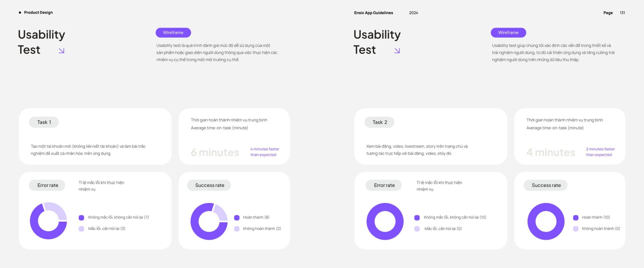The image size is (644, 268).
Task: Click the left page Wireframe pill button
Action: point(173,33)
